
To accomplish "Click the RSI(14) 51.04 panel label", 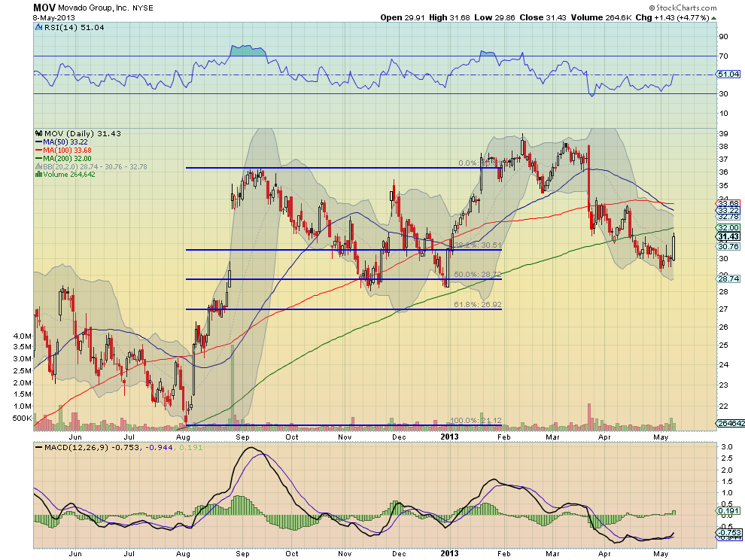I will coord(74,28).
